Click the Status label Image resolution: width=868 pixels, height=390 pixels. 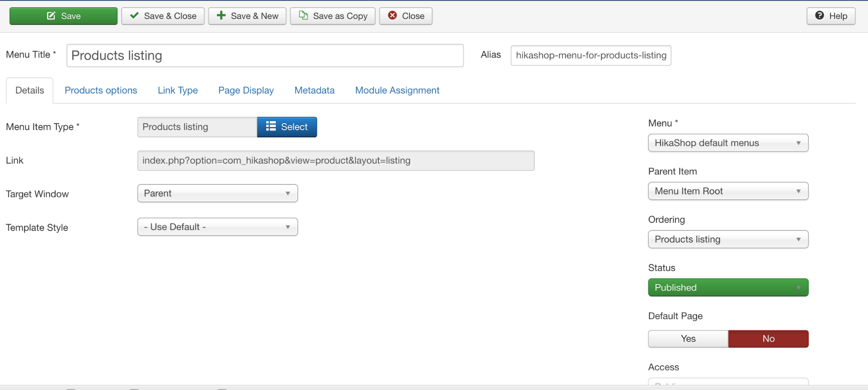[662, 268]
